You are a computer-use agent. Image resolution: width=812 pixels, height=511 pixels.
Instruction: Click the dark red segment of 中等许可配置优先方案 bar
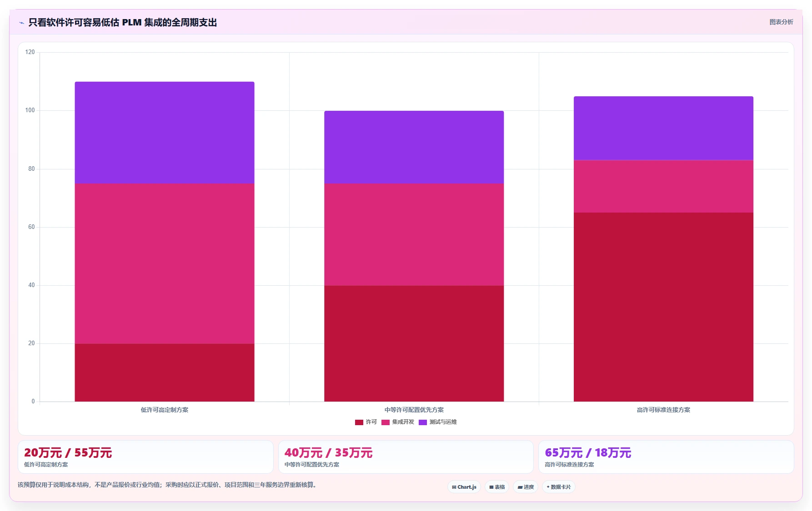pos(414,343)
